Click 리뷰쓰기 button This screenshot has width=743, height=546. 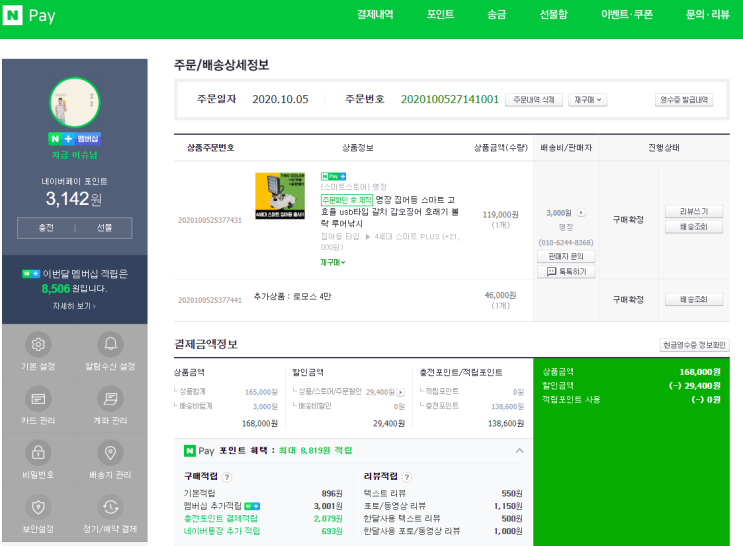(694, 211)
